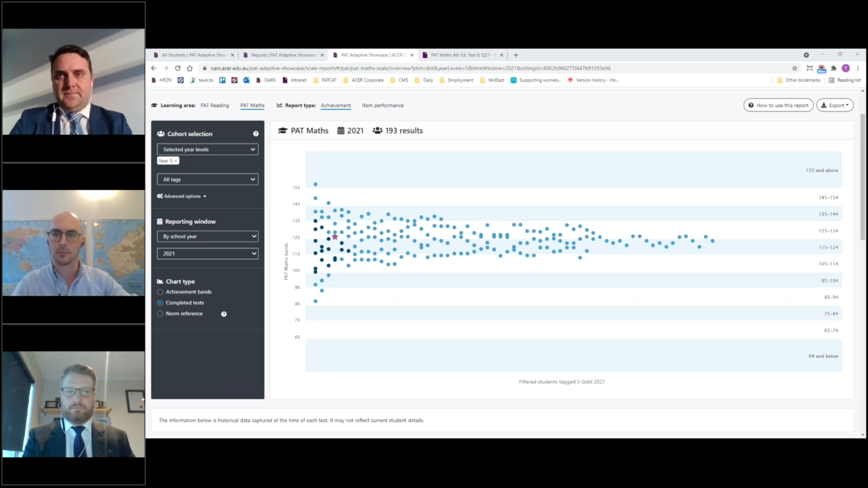Click the purple star marker on chart
This screenshot has width=868, height=488.
point(335,237)
